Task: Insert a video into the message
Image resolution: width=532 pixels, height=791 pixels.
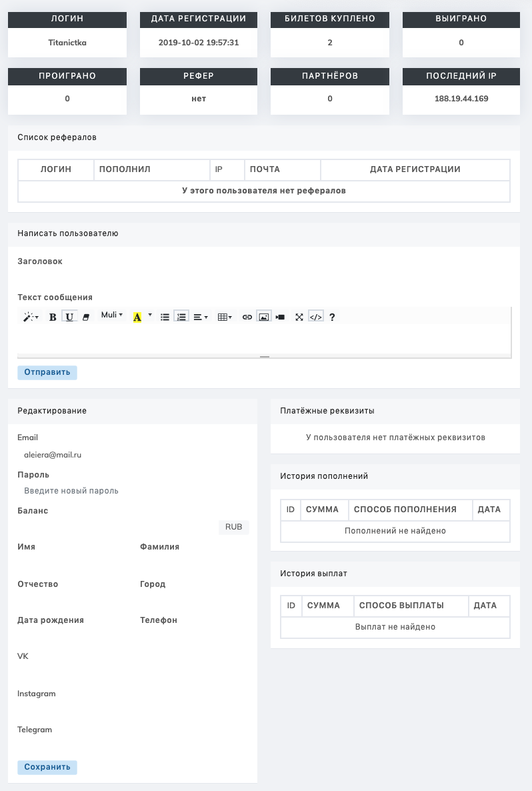Action: [x=280, y=317]
